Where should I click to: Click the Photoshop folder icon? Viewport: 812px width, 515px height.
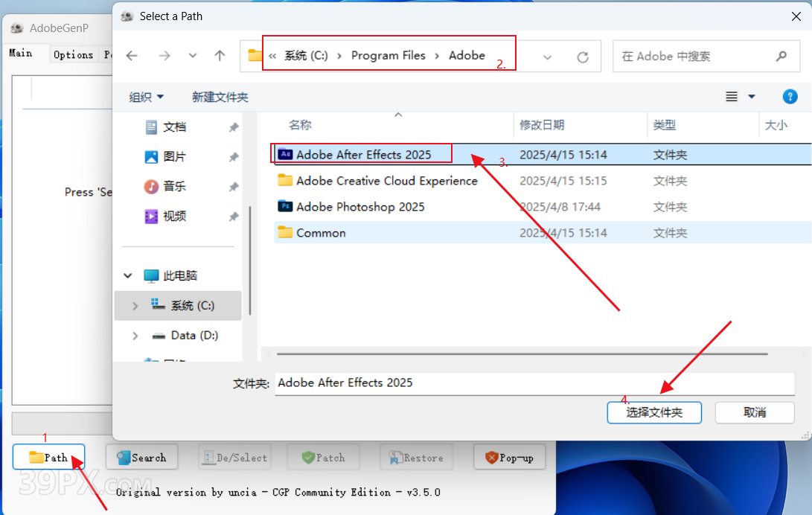tap(285, 206)
